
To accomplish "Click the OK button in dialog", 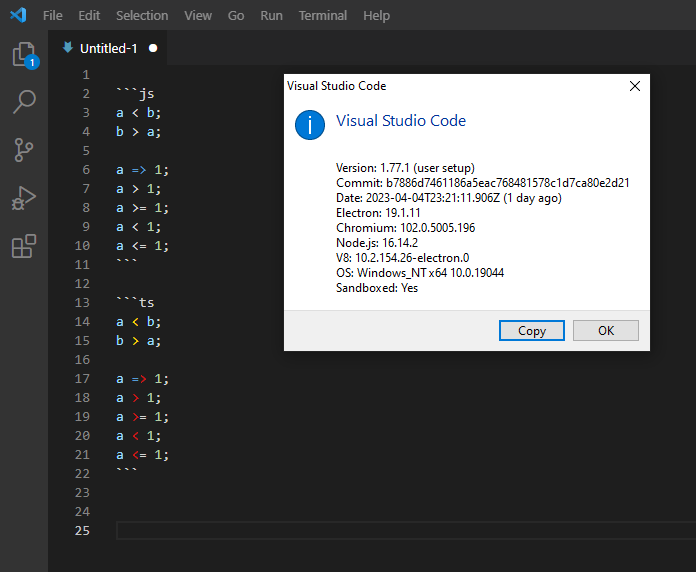I will [x=606, y=331].
